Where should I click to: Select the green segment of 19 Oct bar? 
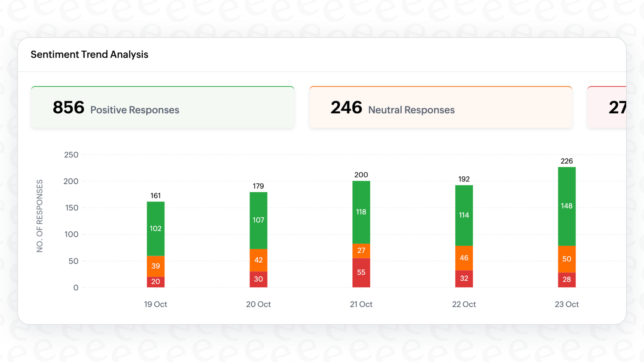pyautogui.click(x=155, y=229)
